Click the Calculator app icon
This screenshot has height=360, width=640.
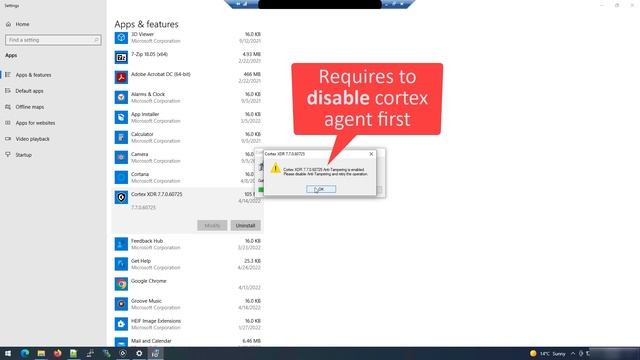[x=121, y=138]
